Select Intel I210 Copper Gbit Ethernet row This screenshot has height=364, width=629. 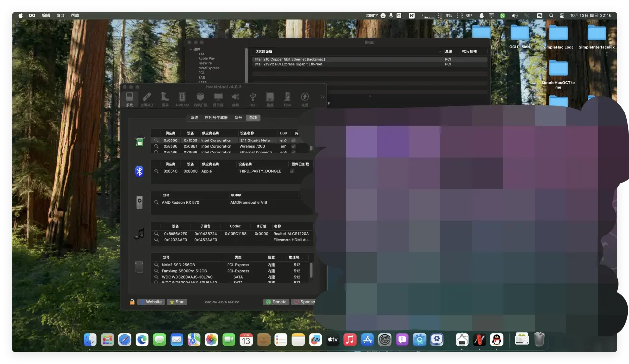(370, 59)
